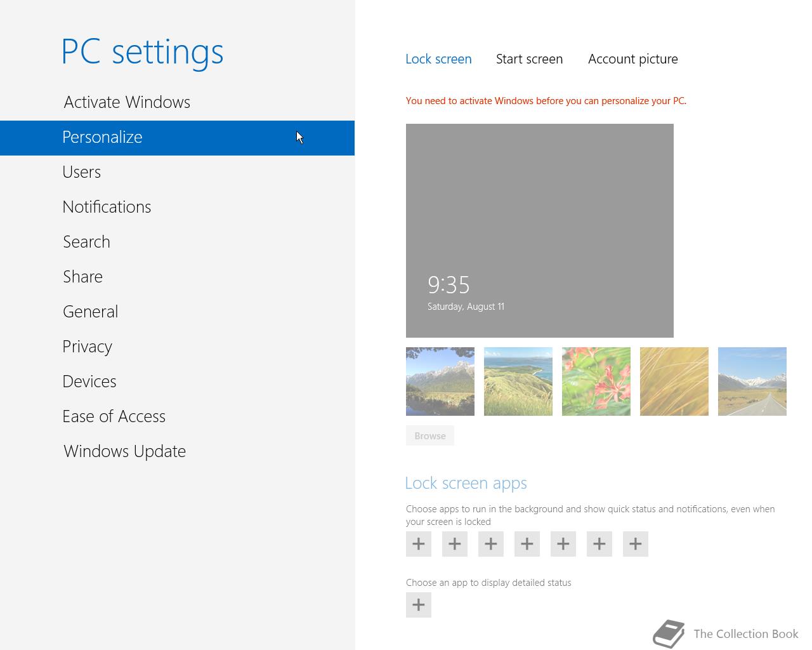Switch to the Start screen tab
The image size is (812, 650).
point(529,59)
